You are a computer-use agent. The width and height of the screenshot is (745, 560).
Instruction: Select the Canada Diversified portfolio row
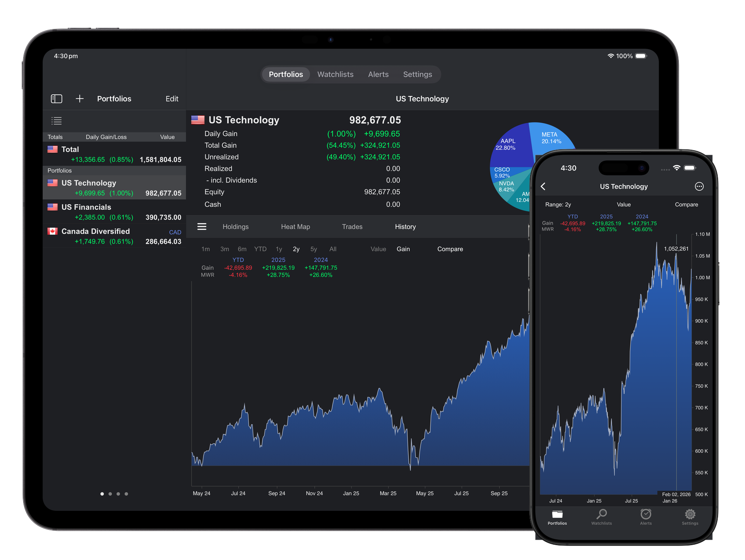coord(114,236)
